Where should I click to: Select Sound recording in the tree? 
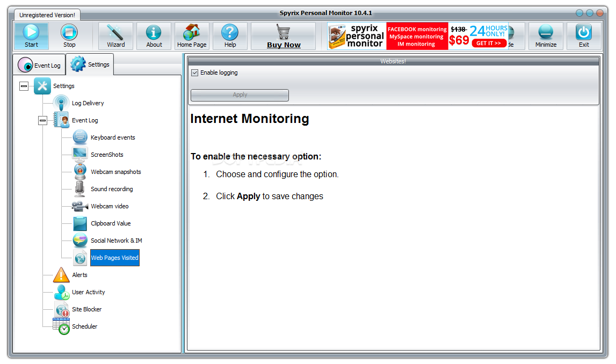(x=112, y=190)
